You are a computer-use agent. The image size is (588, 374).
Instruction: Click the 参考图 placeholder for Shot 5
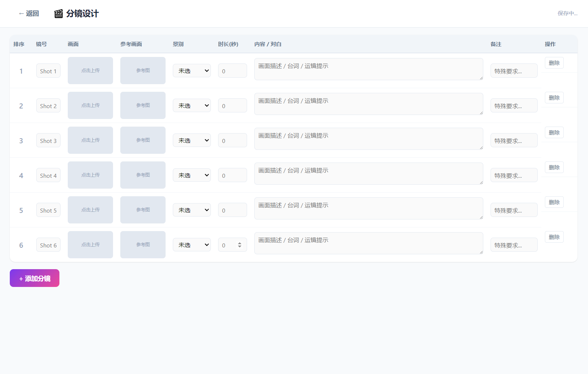point(143,210)
